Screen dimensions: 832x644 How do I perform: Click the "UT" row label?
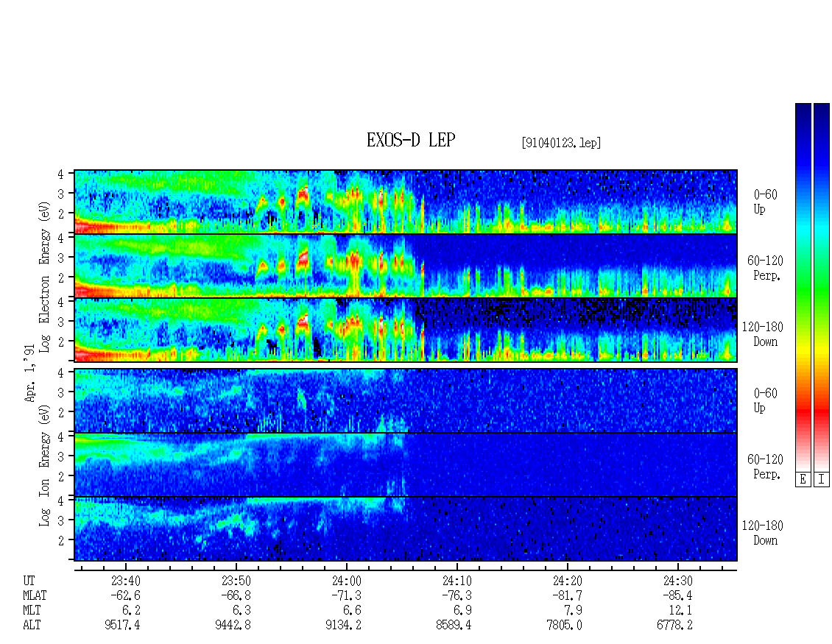[29, 581]
